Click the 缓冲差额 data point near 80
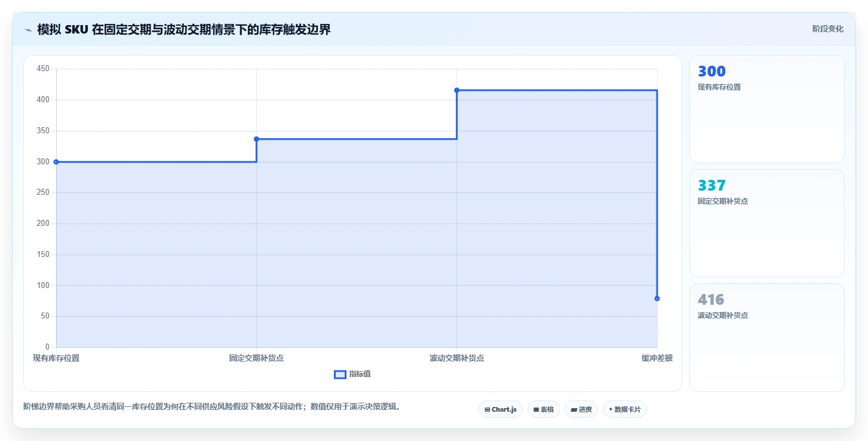The image size is (868, 441). [657, 298]
